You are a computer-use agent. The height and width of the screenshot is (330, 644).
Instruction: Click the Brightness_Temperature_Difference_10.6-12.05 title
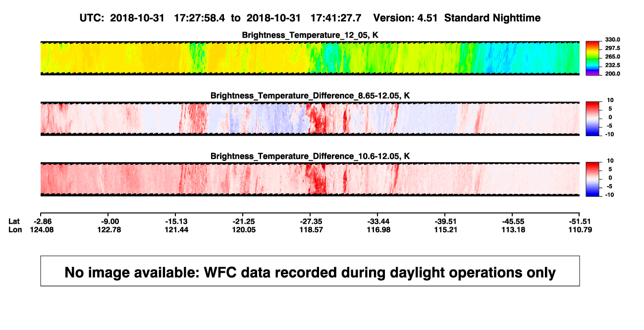pyautogui.click(x=310, y=156)
